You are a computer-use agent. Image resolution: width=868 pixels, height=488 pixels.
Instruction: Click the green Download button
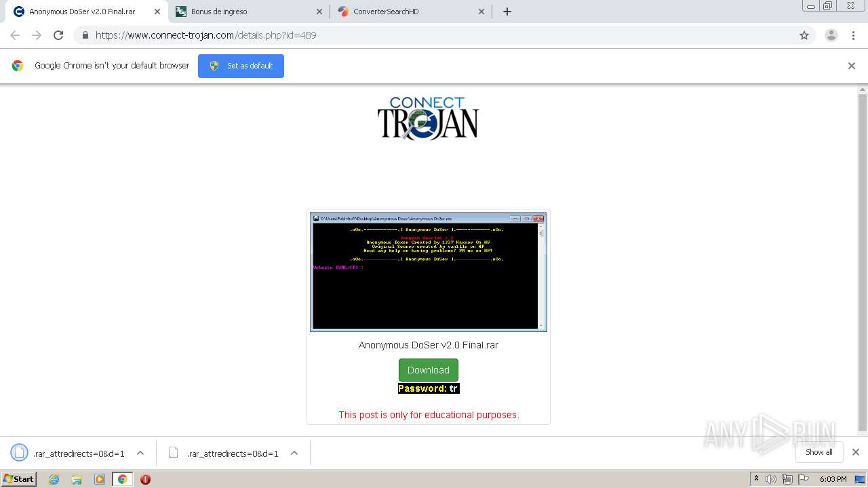pos(429,370)
